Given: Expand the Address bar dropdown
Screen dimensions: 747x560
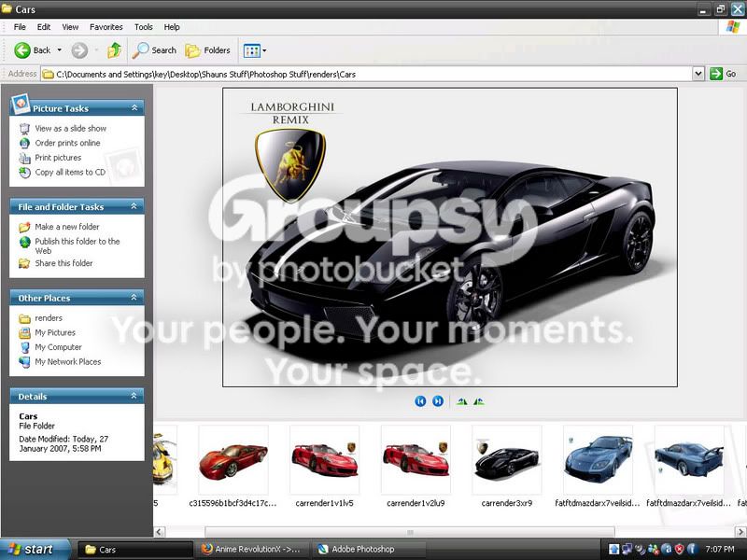Looking at the screenshot, I should pos(698,74).
